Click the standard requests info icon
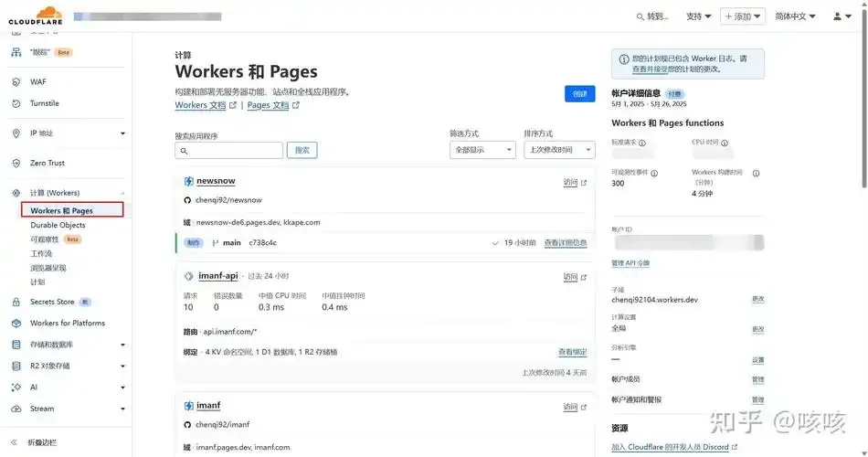Image resolution: width=868 pixels, height=457 pixels. click(x=642, y=143)
